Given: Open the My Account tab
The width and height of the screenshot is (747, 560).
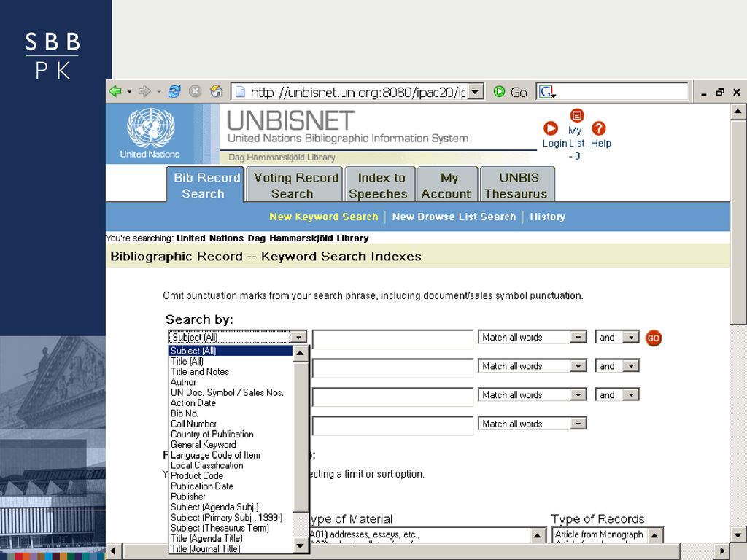Looking at the screenshot, I should (x=448, y=184).
